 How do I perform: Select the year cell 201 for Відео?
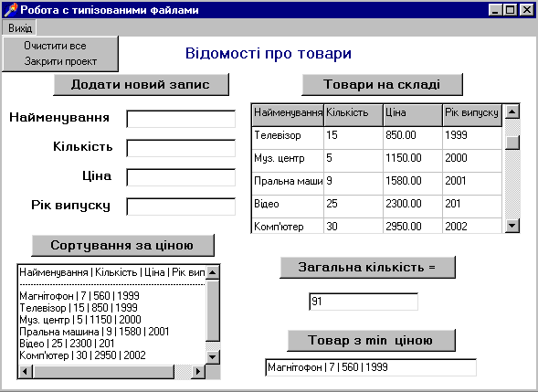pyautogui.click(x=472, y=207)
